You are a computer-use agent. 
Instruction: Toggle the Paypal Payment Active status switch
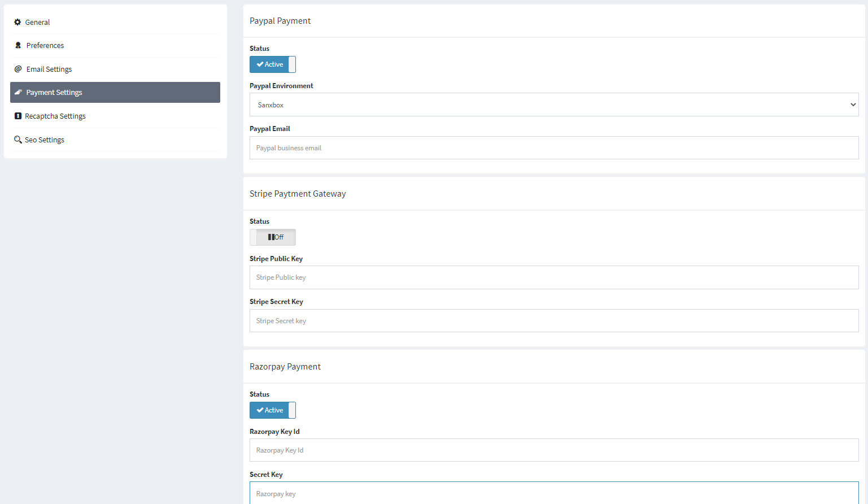(x=273, y=64)
